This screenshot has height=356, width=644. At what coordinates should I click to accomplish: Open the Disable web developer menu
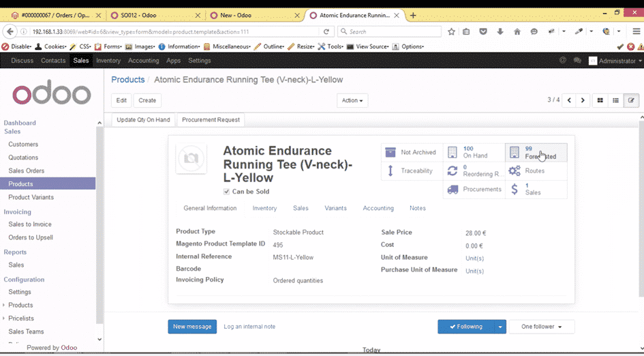pos(17,46)
